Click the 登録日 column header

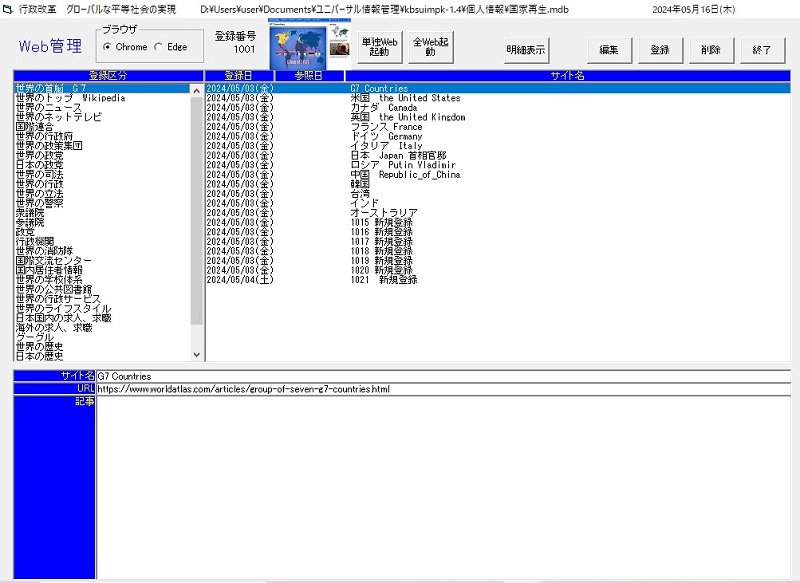pos(239,75)
